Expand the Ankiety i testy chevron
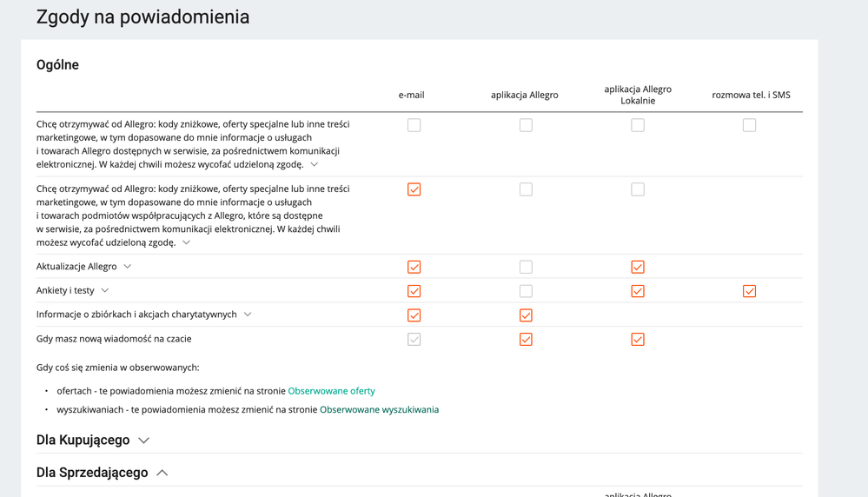The width and height of the screenshot is (868, 497). 105,291
